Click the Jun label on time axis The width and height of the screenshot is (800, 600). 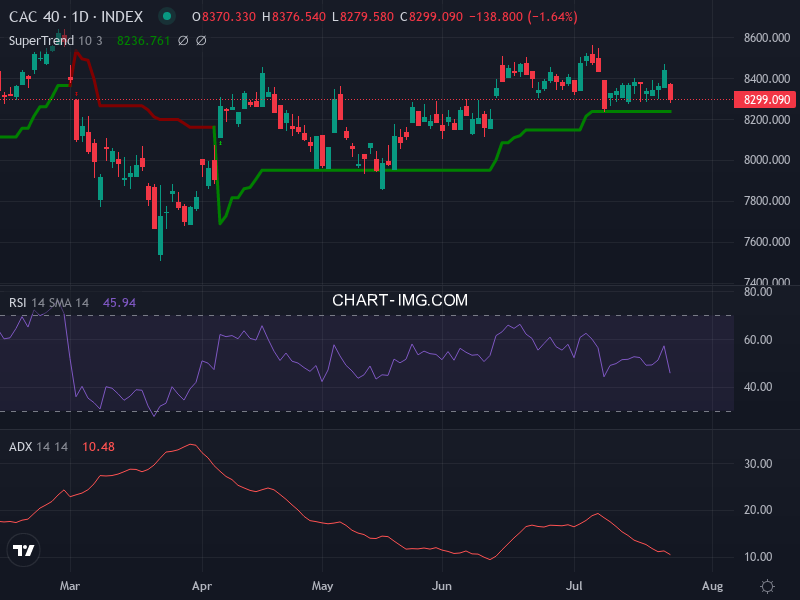[442, 586]
